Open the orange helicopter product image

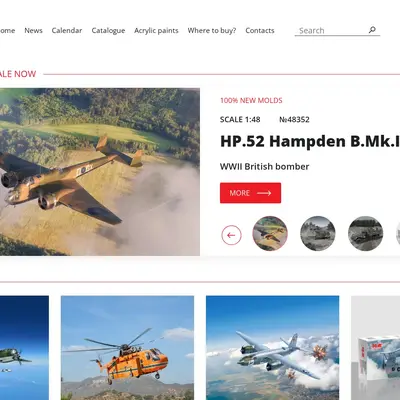pyautogui.click(x=127, y=348)
